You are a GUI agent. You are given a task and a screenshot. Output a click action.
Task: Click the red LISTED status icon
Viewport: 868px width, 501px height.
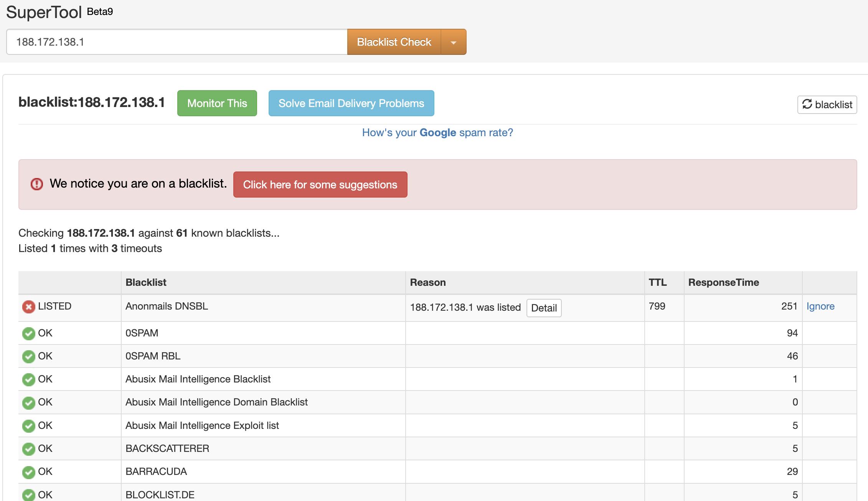pos(28,307)
